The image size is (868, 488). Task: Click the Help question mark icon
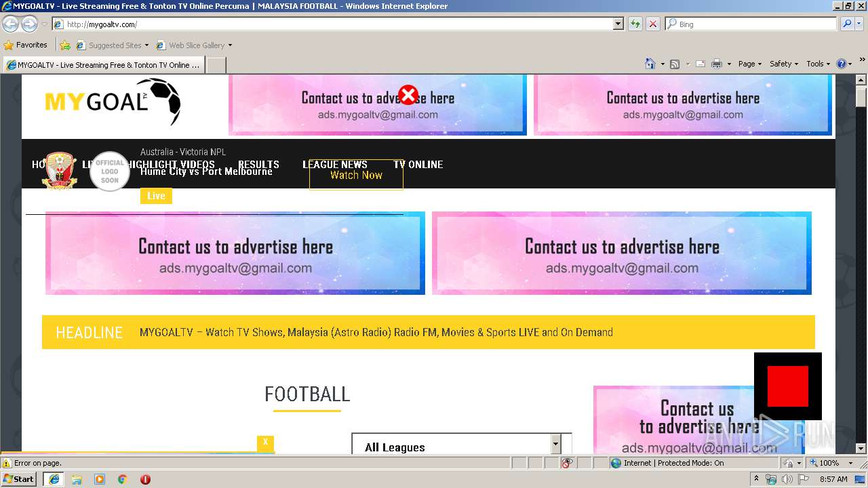[x=842, y=64]
